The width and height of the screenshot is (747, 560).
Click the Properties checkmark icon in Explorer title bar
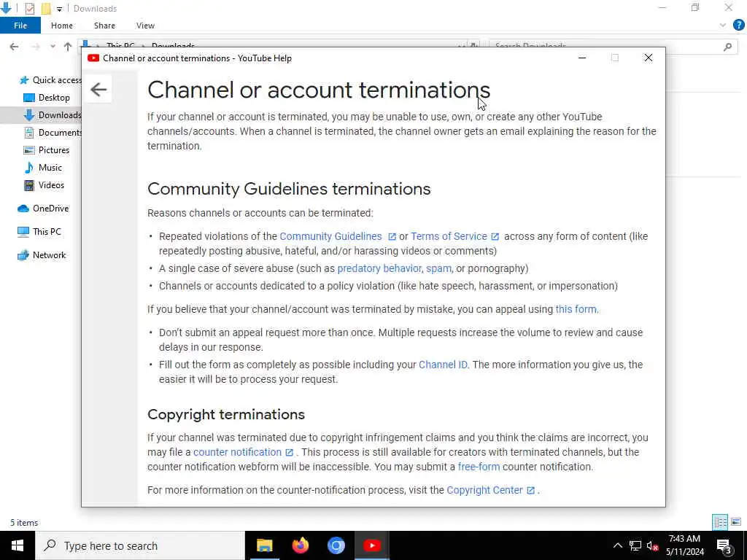[x=29, y=9]
